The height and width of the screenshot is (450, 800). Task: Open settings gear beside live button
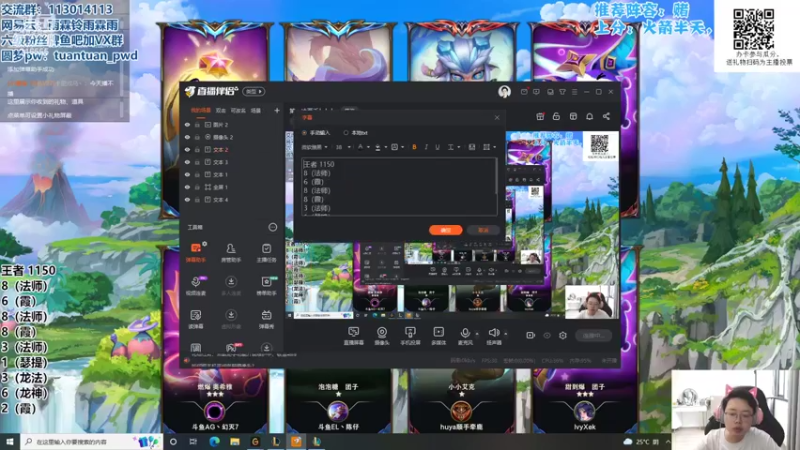[x=563, y=335]
